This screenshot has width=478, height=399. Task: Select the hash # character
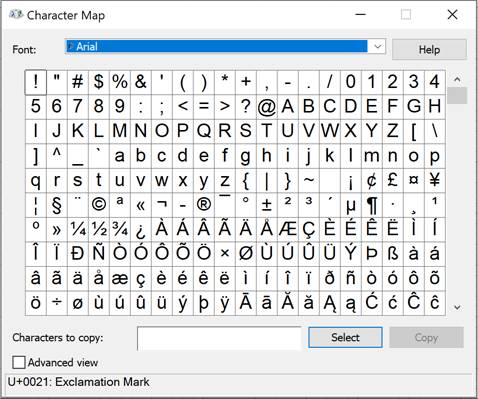[x=78, y=82]
